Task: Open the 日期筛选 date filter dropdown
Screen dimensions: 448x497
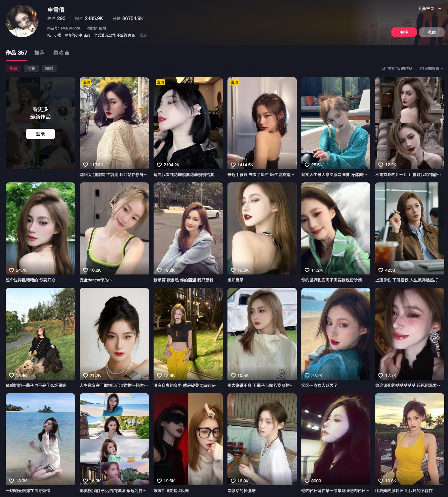Action: (432, 68)
